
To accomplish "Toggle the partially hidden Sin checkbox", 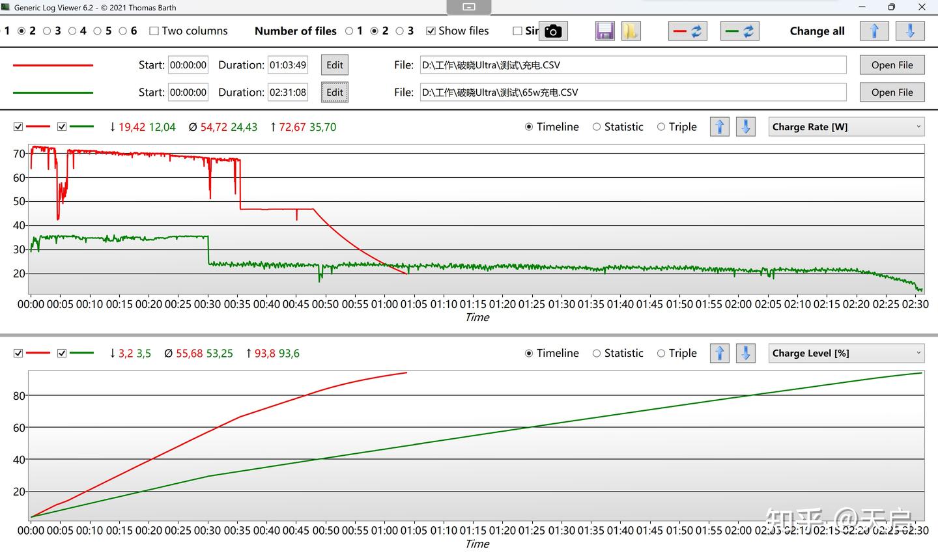I will (518, 31).
